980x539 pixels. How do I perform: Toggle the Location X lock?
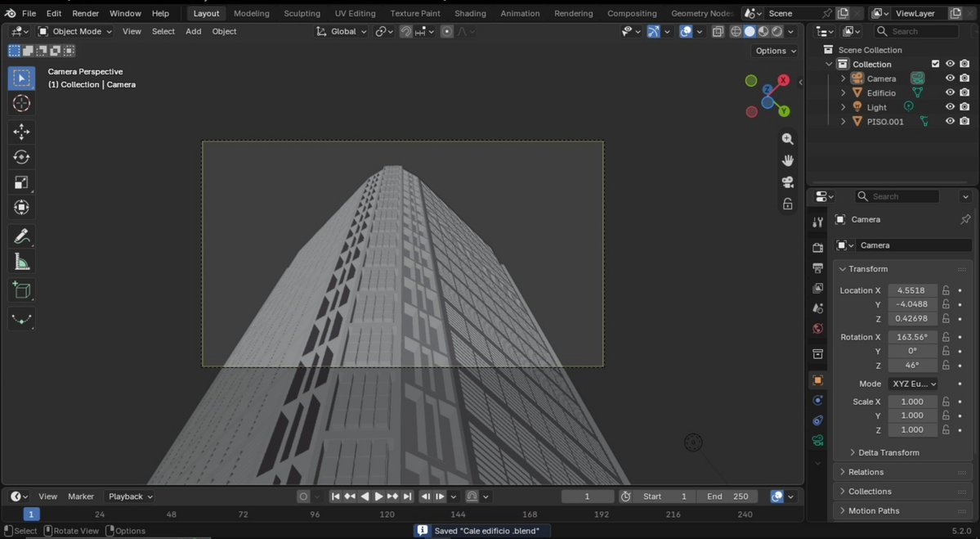pos(946,290)
